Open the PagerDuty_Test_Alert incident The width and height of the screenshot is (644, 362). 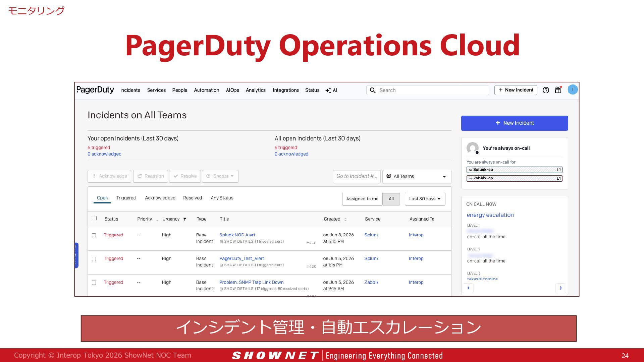click(241, 259)
